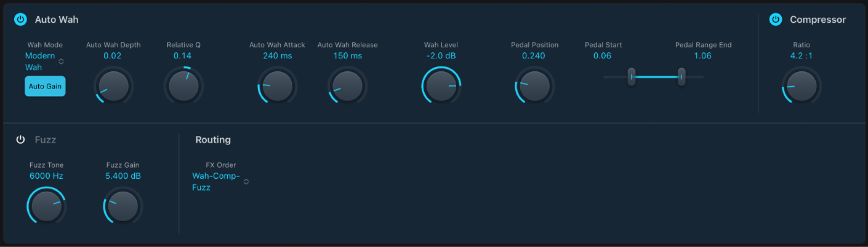Image resolution: width=868 pixels, height=247 pixels.
Task: Click the Auto Gain button
Action: pos(45,87)
